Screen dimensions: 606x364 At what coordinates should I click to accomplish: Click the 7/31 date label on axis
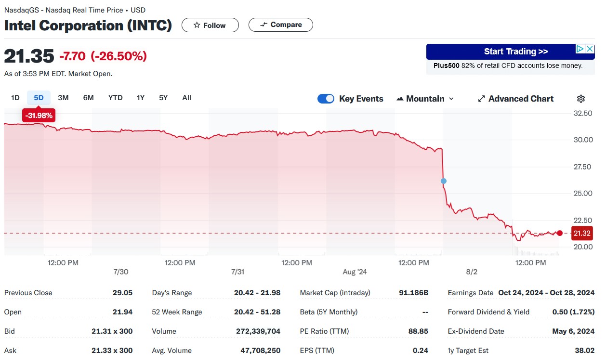coord(237,272)
